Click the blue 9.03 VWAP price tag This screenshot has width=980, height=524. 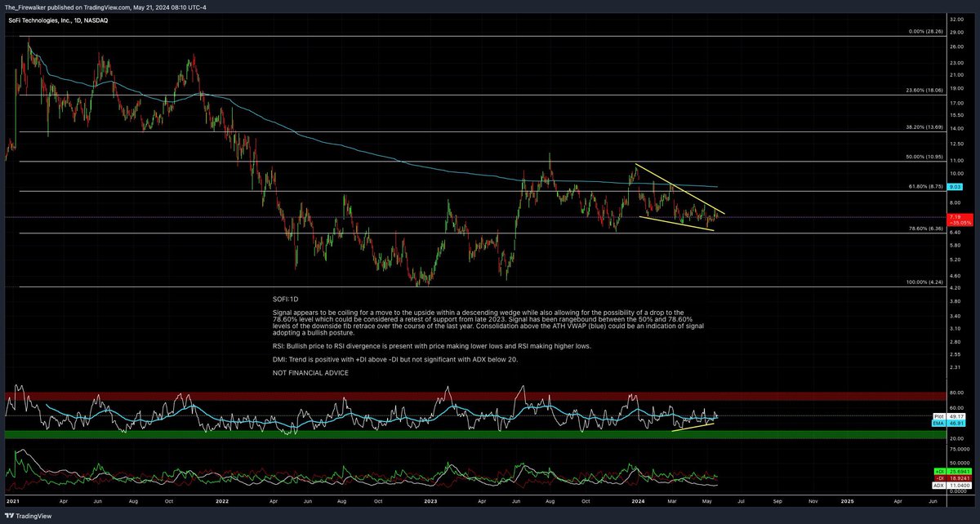click(956, 187)
